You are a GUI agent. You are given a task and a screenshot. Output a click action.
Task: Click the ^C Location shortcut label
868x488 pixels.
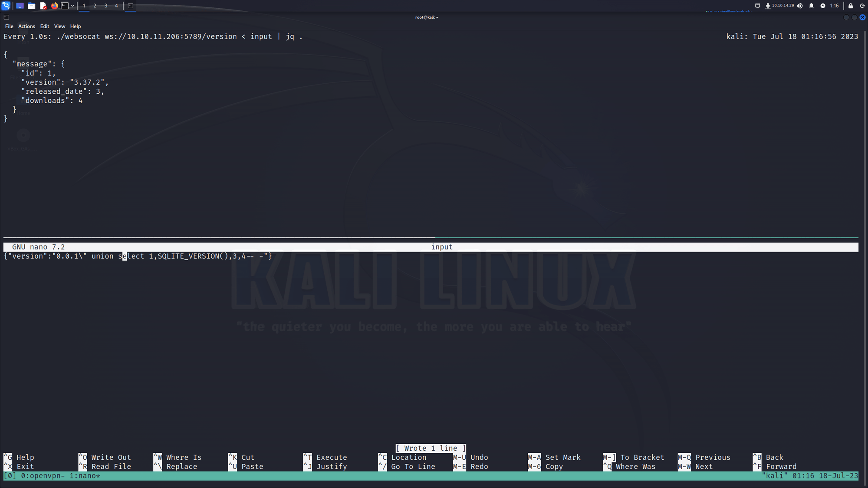[402, 457]
